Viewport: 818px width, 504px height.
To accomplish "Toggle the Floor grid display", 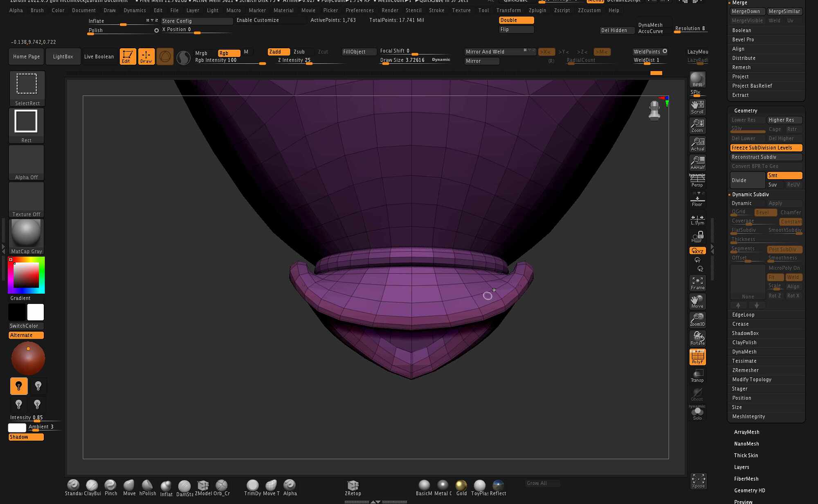I will pos(697,199).
